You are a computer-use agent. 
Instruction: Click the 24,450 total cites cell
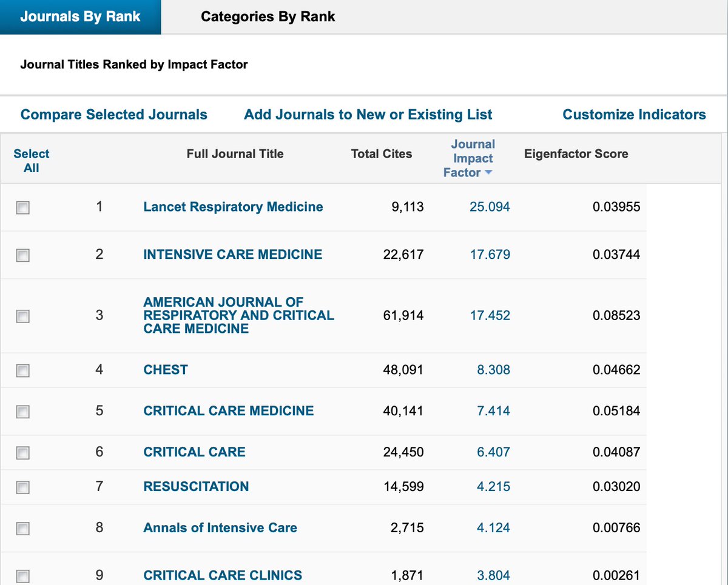coord(403,452)
